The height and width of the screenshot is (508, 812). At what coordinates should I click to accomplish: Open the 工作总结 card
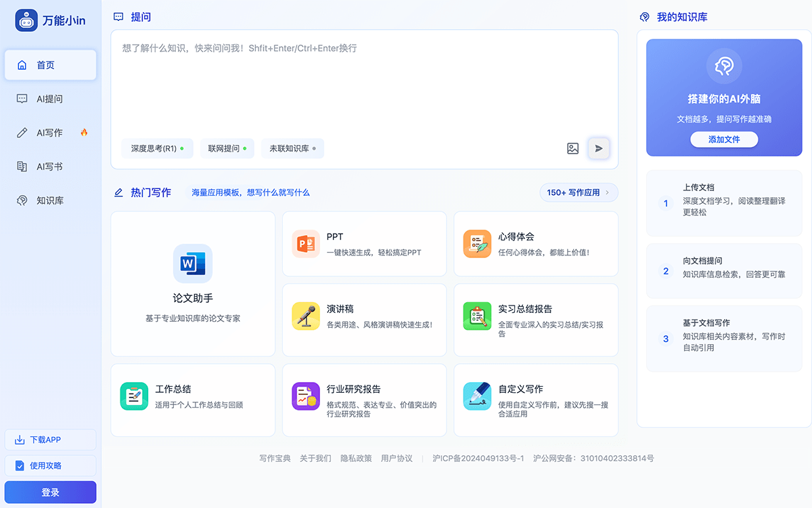193,400
